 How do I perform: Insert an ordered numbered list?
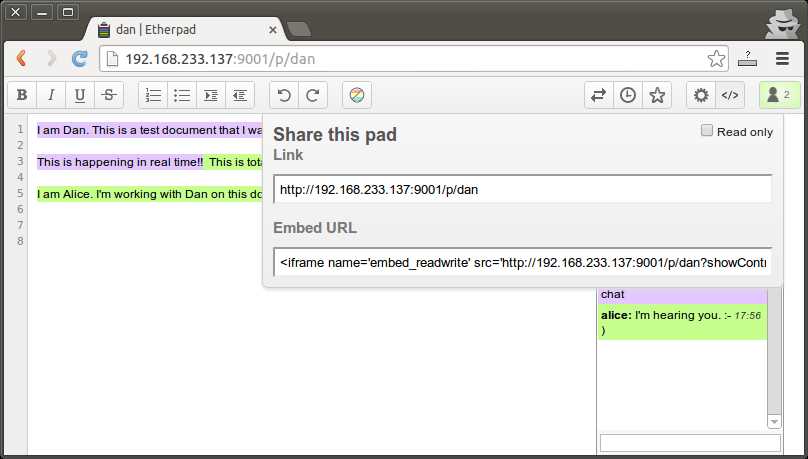coord(153,95)
